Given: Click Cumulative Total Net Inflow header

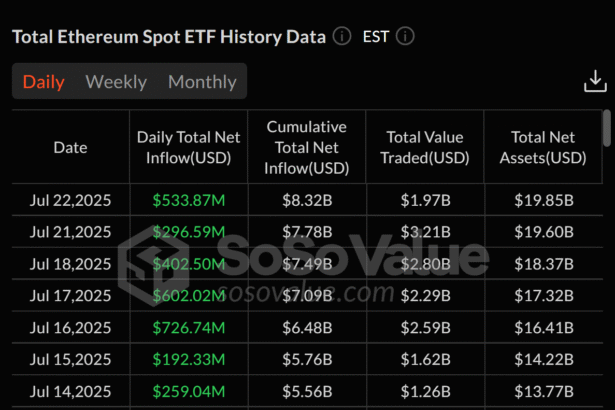Looking at the screenshot, I should [x=306, y=148].
